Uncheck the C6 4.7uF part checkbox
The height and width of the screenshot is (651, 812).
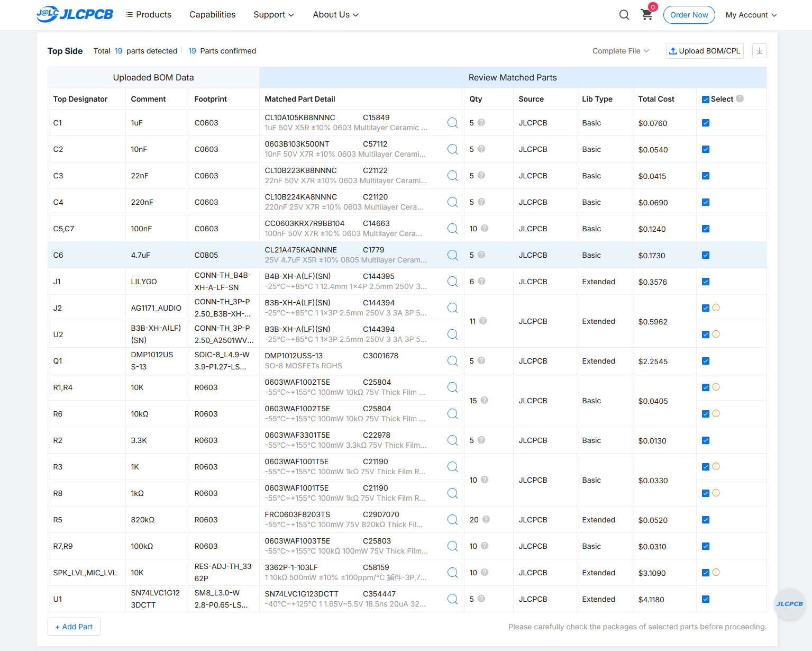(x=706, y=255)
